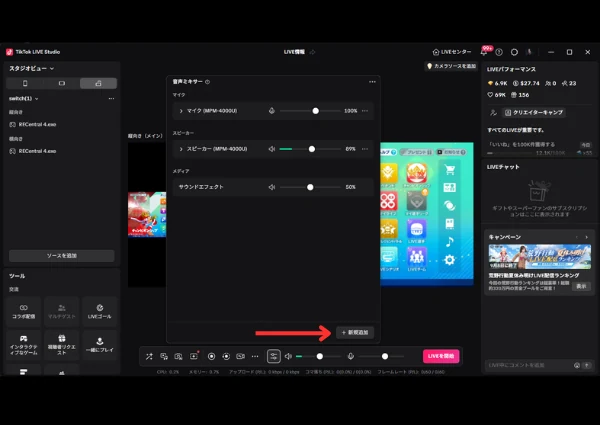
Task: Open the コラボ配信 tool
Action: tap(24, 312)
